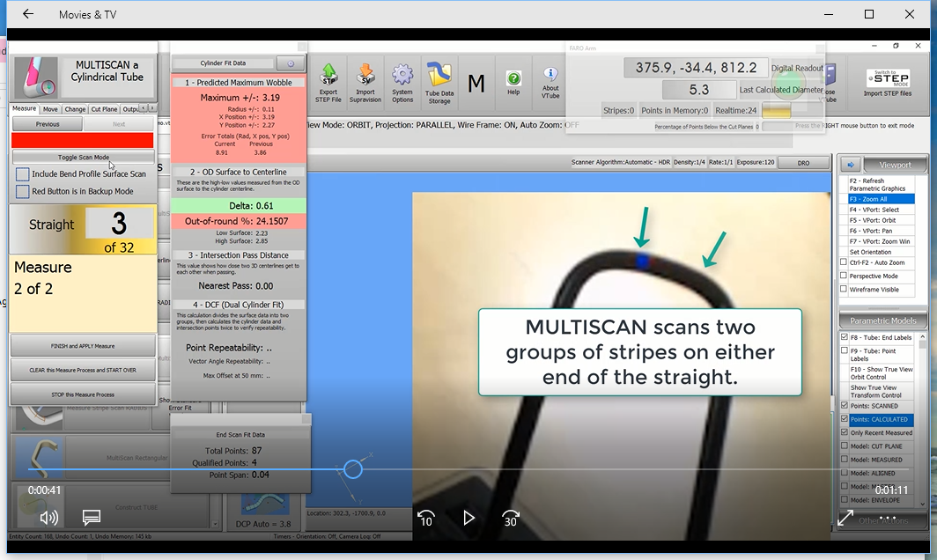Select F6 - VPort: Pan
Screen dimensions: 937x560
tap(882, 231)
